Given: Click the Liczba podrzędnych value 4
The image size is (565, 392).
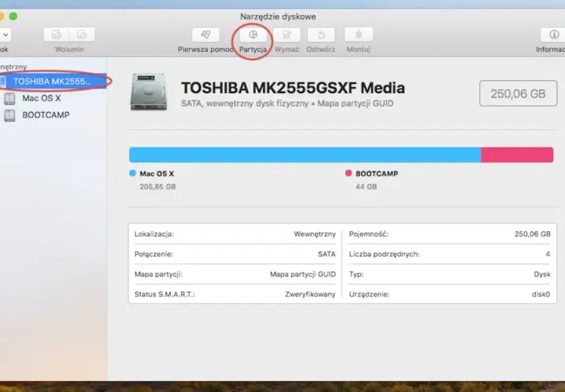Looking at the screenshot, I should [548, 254].
